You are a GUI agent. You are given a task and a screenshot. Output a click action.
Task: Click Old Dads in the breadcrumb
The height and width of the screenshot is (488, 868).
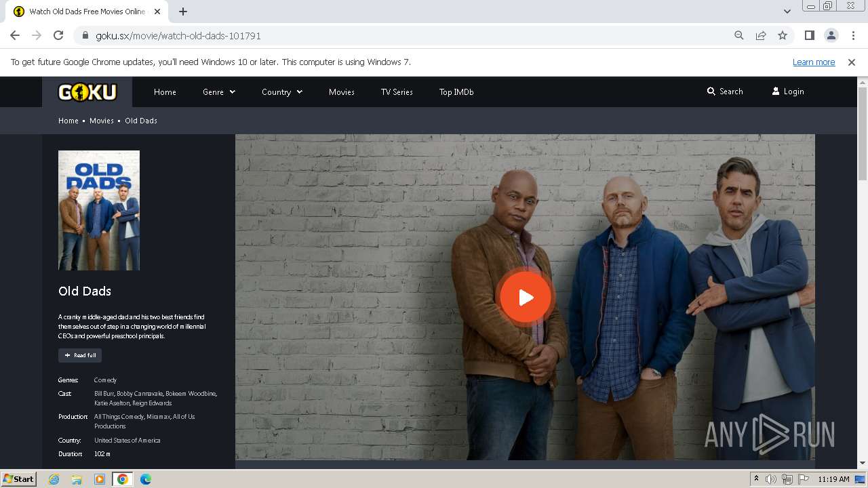[141, 121]
